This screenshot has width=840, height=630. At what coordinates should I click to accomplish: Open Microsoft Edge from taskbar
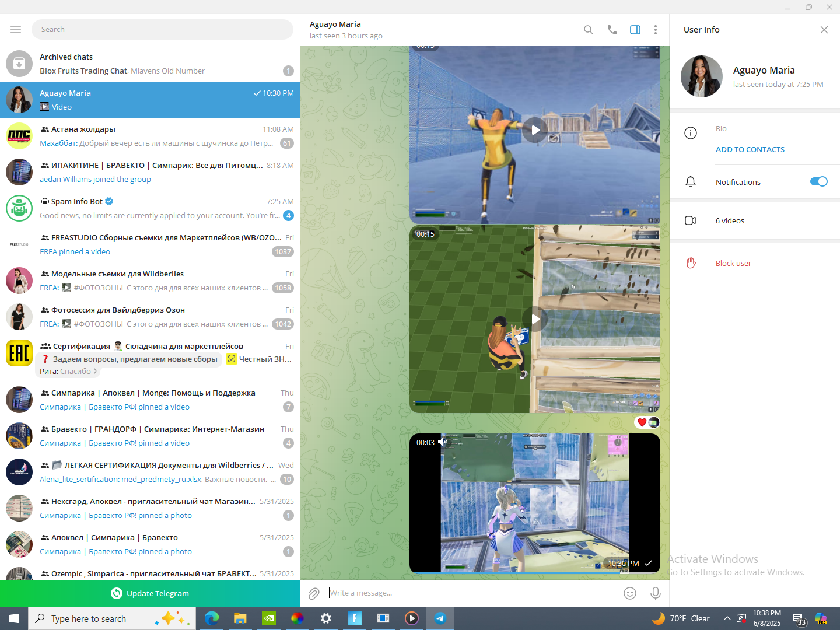click(x=211, y=618)
